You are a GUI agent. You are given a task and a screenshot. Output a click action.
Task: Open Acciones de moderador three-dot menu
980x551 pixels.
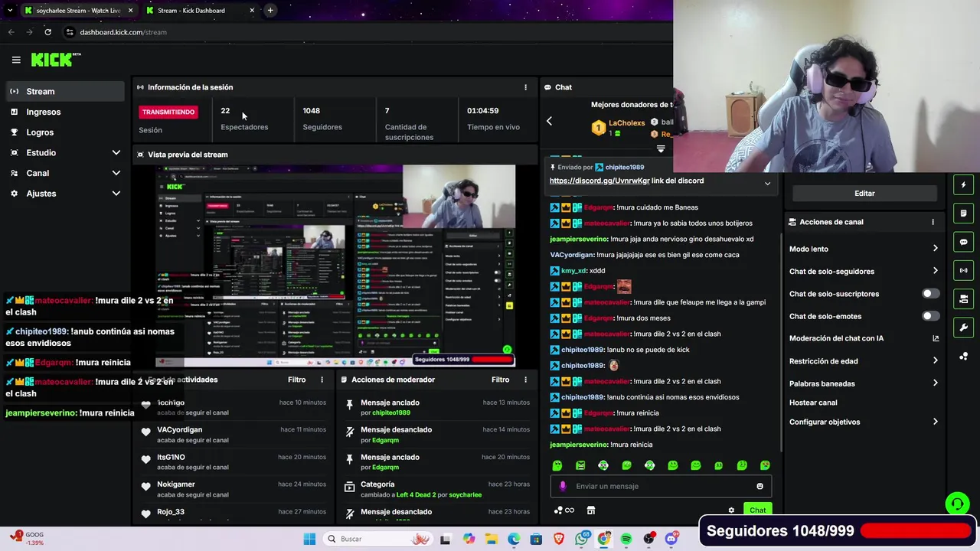point(525,380)
